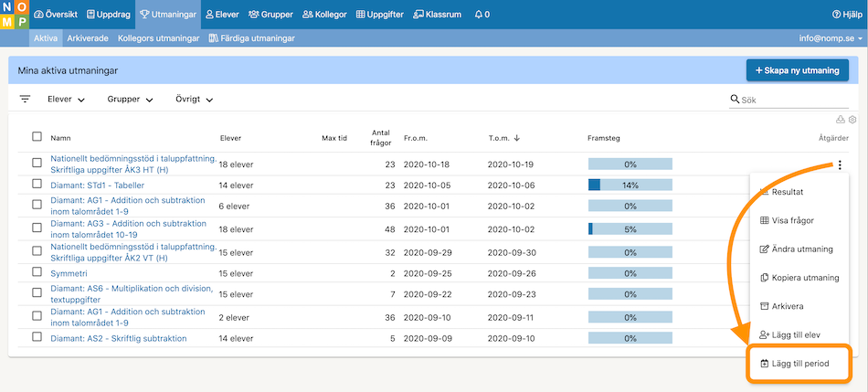Click the filter lines icon
The height and width of the screenshot is (392, 868).
[25, 100]
